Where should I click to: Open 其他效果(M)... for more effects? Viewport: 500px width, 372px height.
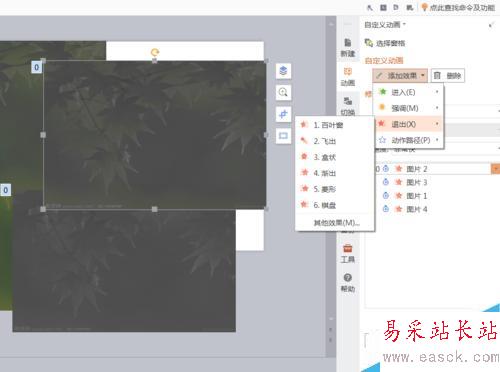(336, 222)
